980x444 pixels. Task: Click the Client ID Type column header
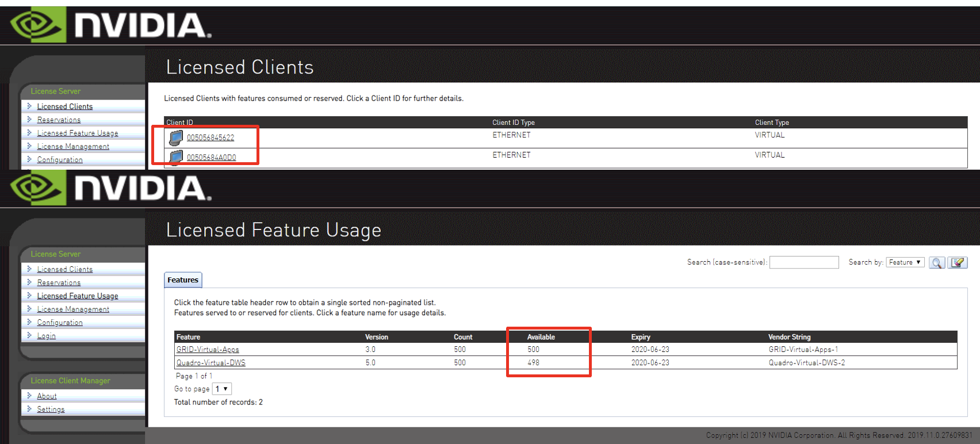[514, 123]
